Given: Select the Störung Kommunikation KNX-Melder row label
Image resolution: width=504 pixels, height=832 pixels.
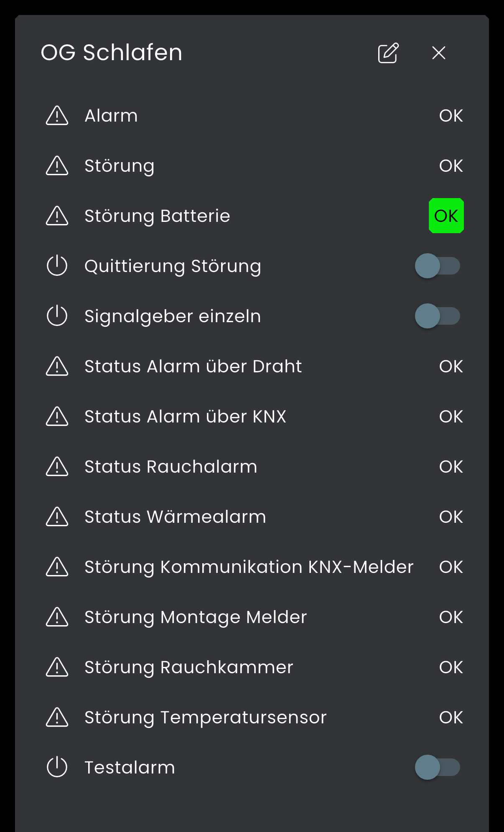Looking at the screenshot, I should tap(249, 567).
